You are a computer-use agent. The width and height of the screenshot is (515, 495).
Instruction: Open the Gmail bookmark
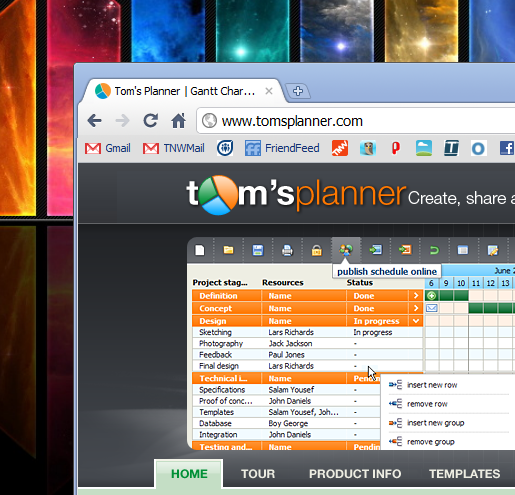[x=107, y=148]
